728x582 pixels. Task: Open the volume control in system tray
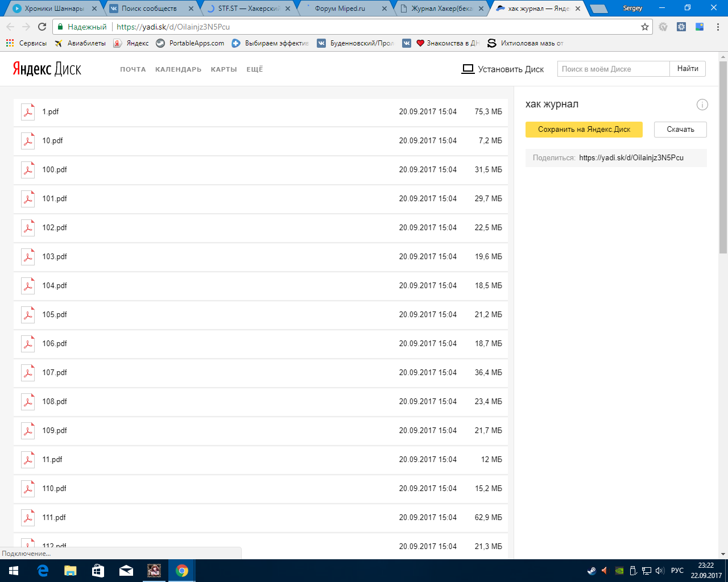[x=660, y=571]
